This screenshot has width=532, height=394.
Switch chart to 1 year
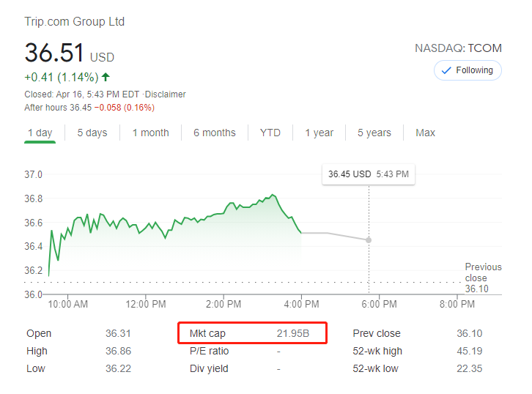(319, 133)
